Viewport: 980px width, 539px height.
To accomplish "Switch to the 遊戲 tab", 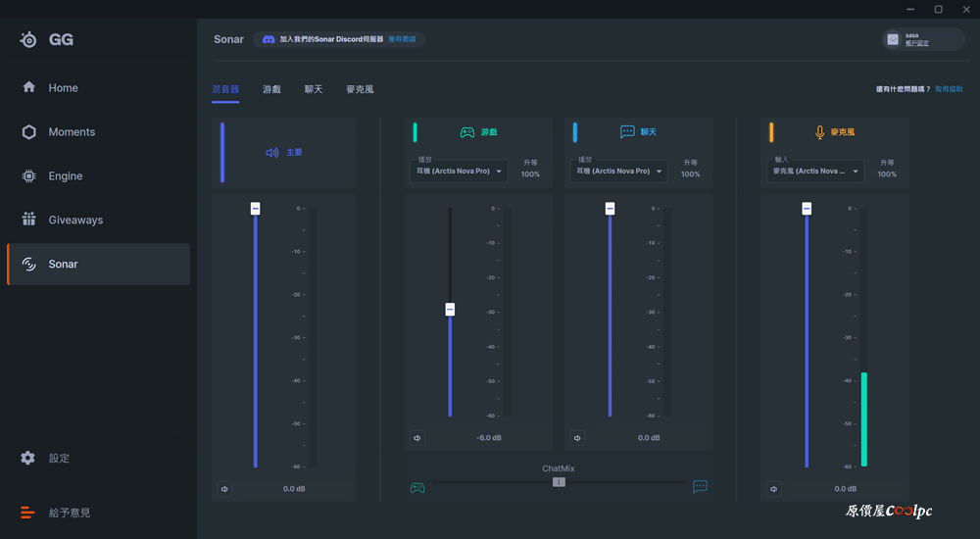I will click(271, 89).
